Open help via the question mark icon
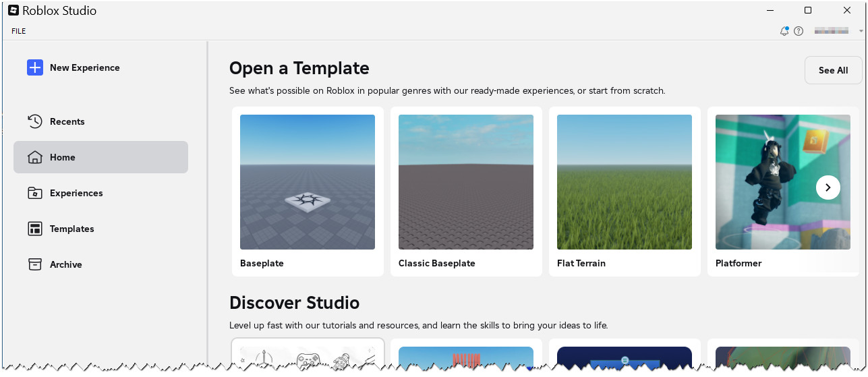868x377 pixels. 799,31
